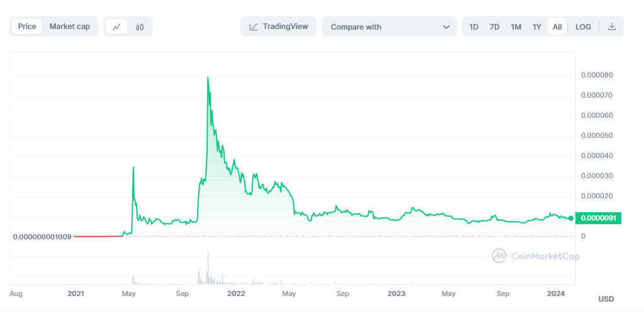Select the All time range
Screen dimensions: 644x313
[x=557, y=26]
